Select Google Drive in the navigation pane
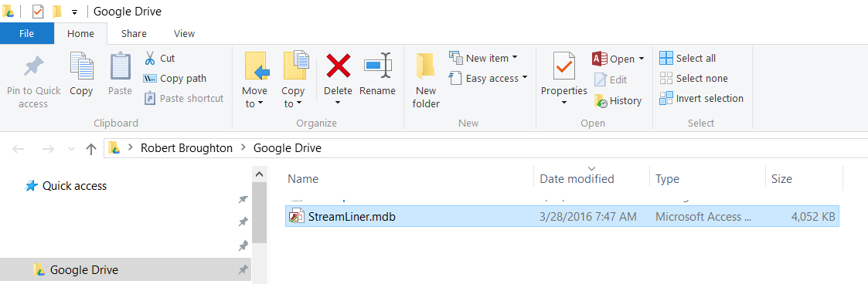The height and width of the screenshot is (284, 868). (125, 269)
